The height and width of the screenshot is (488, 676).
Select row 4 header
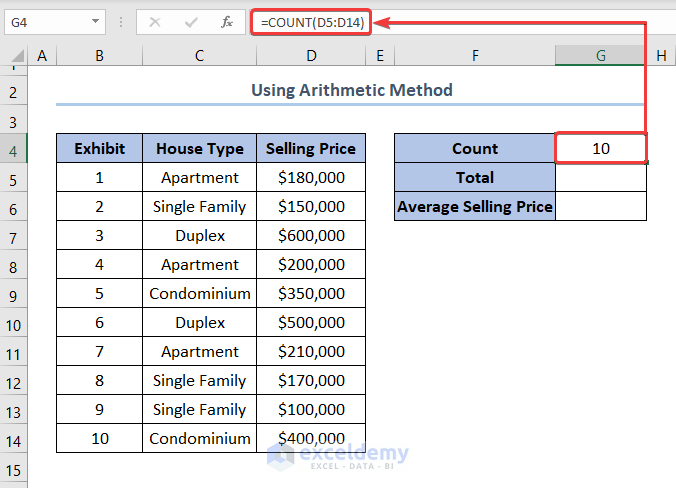point(14,149)
